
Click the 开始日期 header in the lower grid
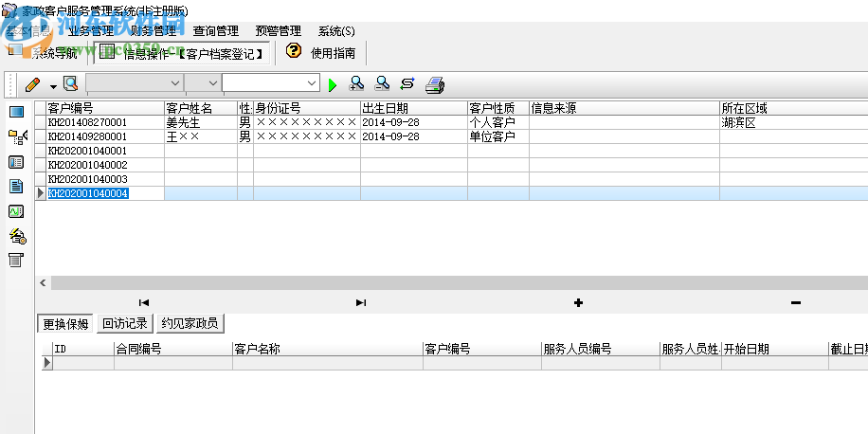(775, 349)
